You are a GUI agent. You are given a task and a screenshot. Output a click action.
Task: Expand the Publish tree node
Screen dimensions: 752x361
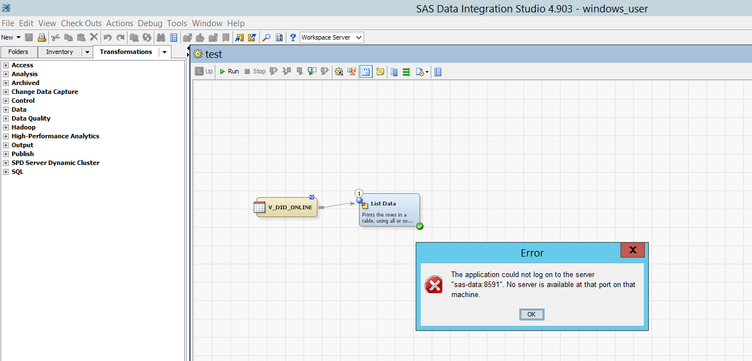pyautogui.click(x=6, y=154)
